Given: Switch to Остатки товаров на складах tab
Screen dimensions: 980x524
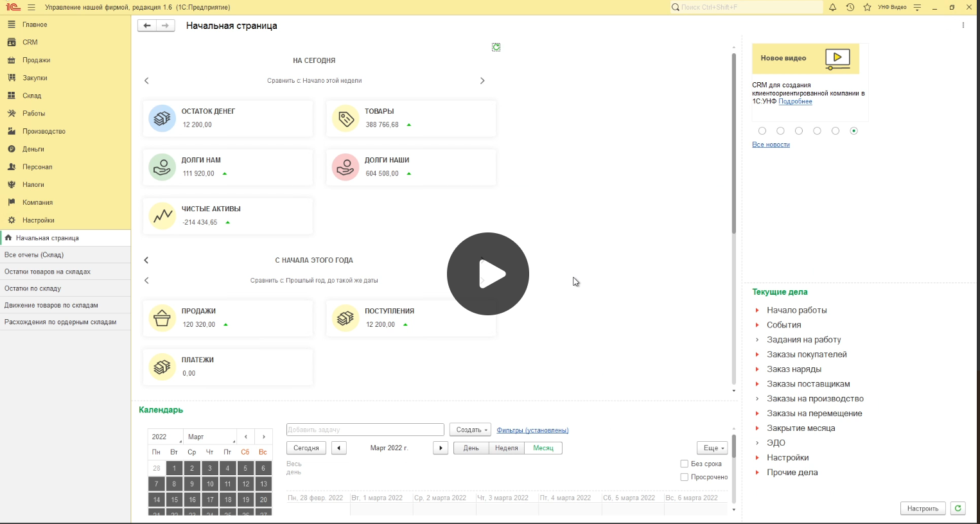Looking at the screenshot, I should coord(65,272).
